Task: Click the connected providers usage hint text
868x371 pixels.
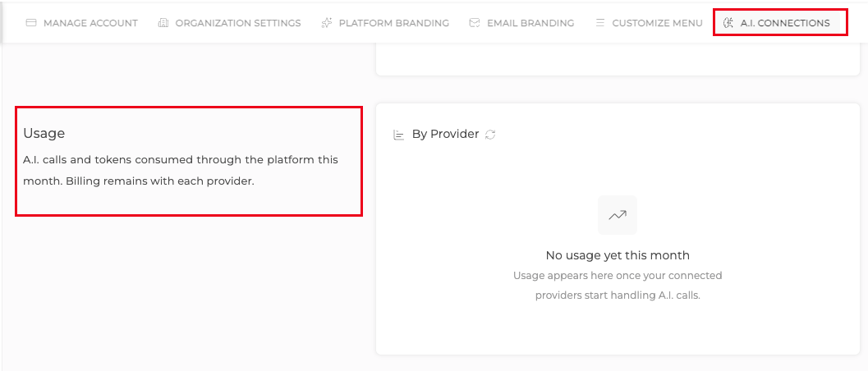Action: (x=618, y=286)
